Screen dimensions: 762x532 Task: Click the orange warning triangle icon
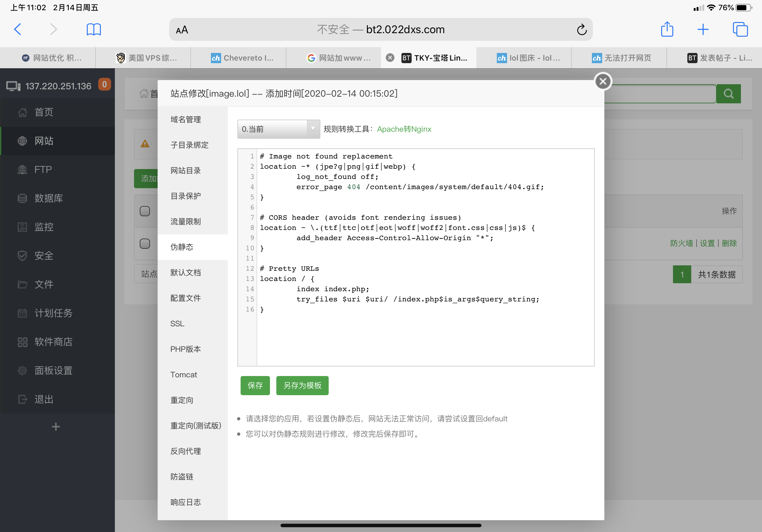145,144
